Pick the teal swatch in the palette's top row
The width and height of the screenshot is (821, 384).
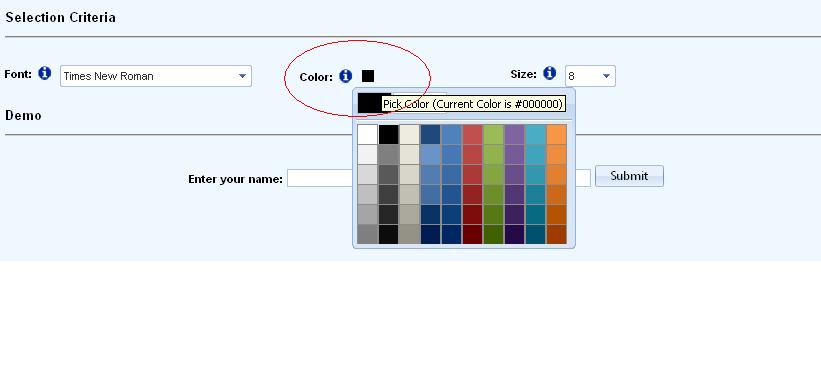pos(535,134)
